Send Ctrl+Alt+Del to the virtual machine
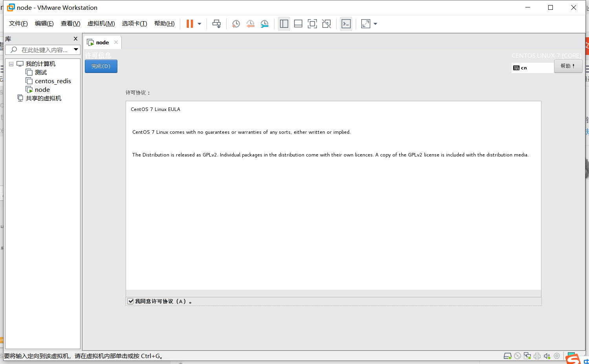Image resolution: width=589 pixels, height=364 pixels. (x=216, y=24)
